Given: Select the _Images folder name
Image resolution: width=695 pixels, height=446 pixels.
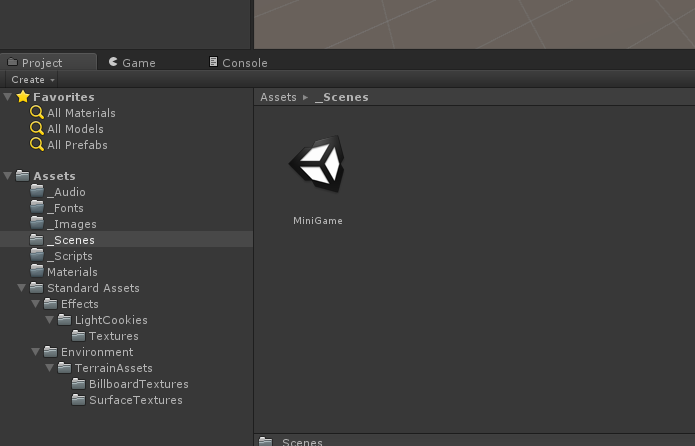Looking at the screenshot, I should [71, 224].
